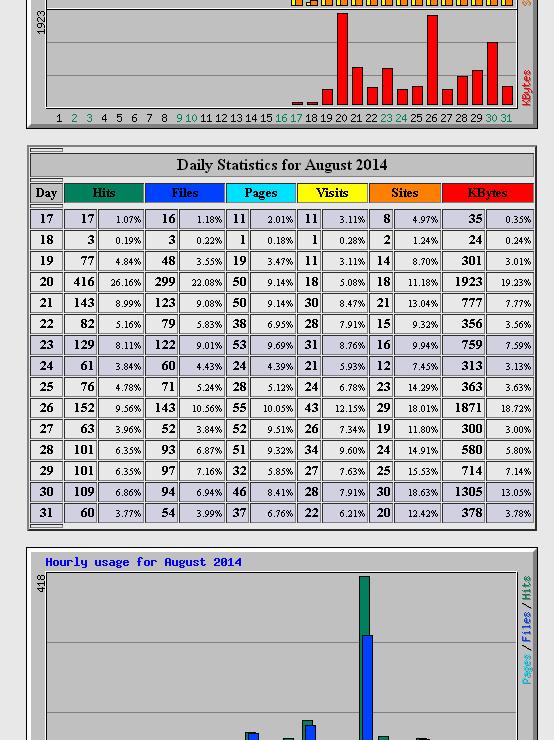Select day 17 cell in table
Screen dimensions: 554x740
(x=46, y=219)
